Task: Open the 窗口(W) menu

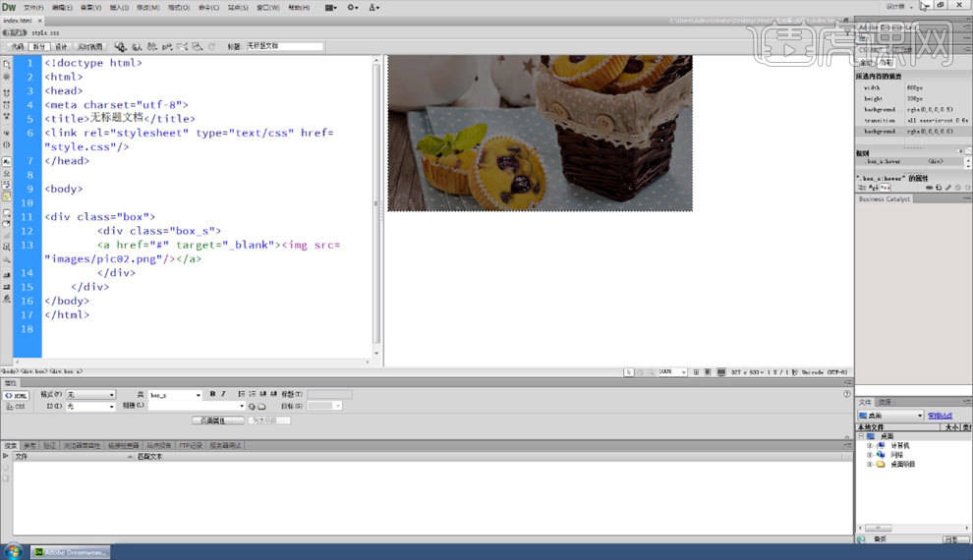Action: pos(268,8)
